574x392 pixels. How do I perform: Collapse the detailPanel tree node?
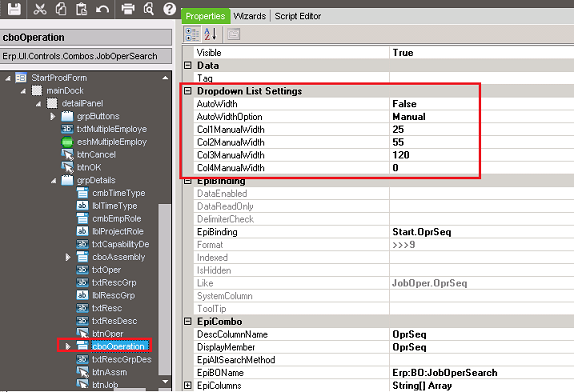click(x=38, y=104)
